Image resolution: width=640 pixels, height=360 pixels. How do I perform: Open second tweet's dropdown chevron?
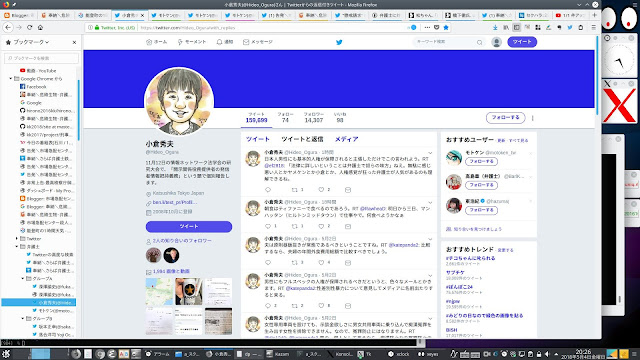[430, 202]
